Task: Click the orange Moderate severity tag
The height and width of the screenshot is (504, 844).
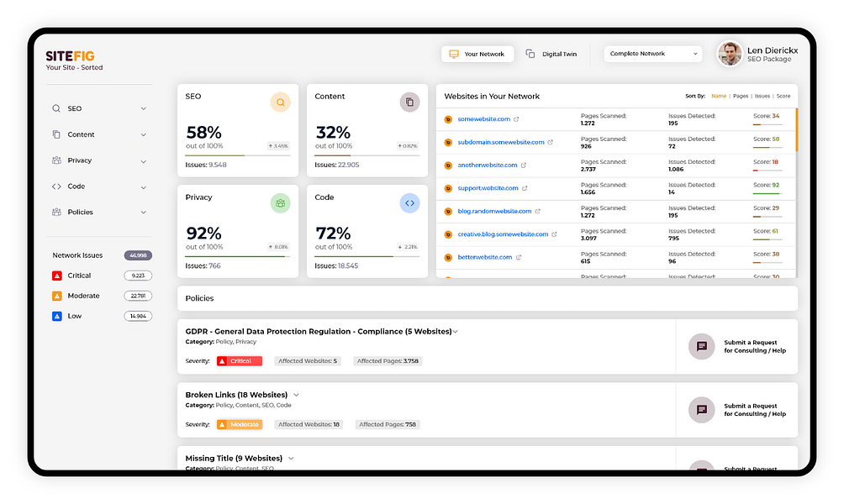Action: [x=240, y=424]
